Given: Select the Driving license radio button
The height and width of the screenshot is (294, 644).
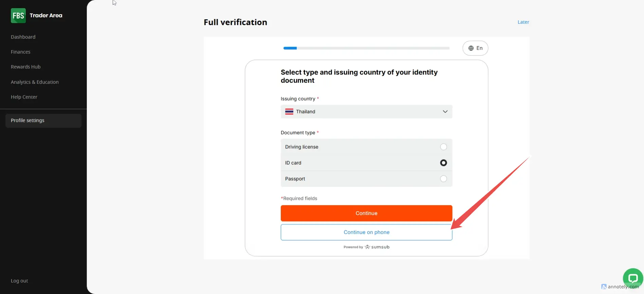Looking at the screenshot, I should [443, 147].
